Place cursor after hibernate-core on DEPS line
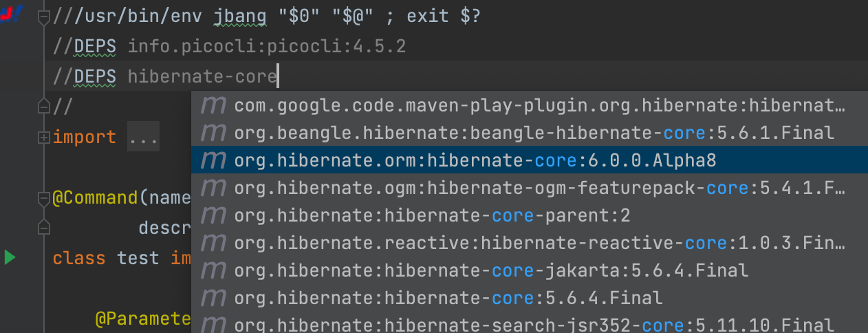 coord(276,76)
